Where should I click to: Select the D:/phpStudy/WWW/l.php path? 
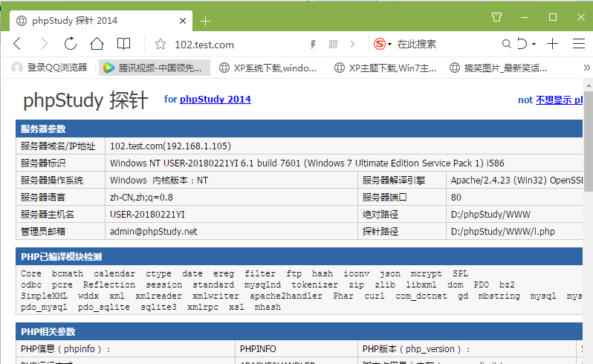502,231
